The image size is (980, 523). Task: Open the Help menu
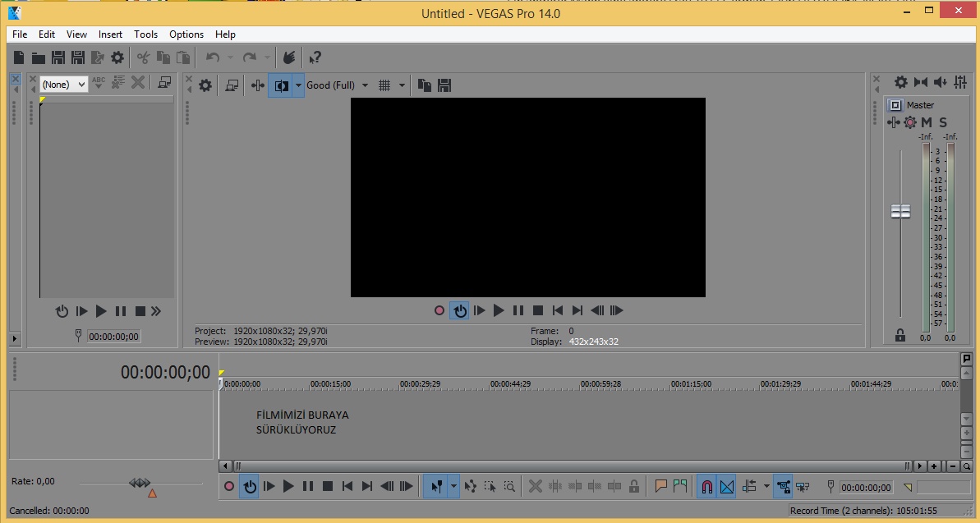225,34
